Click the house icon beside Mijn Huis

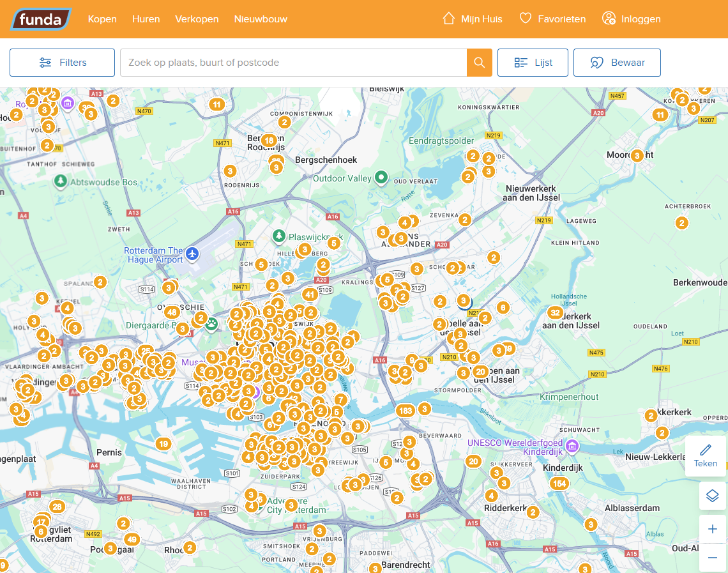pos(448,19)
